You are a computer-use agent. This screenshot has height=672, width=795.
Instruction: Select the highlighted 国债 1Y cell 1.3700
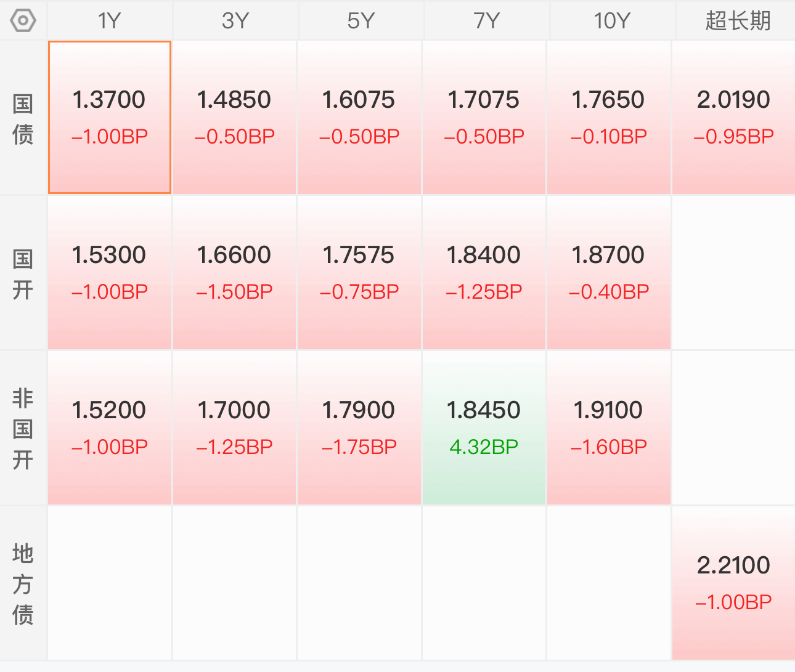click(x=110, y=118)
